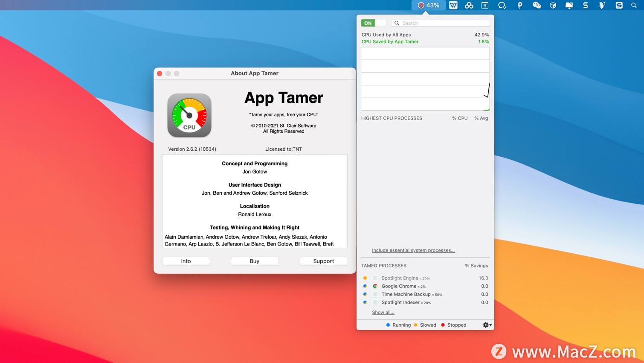This screenshot has height=363, width=644.
Task: Click the Support button
Action: coord(324,261)
